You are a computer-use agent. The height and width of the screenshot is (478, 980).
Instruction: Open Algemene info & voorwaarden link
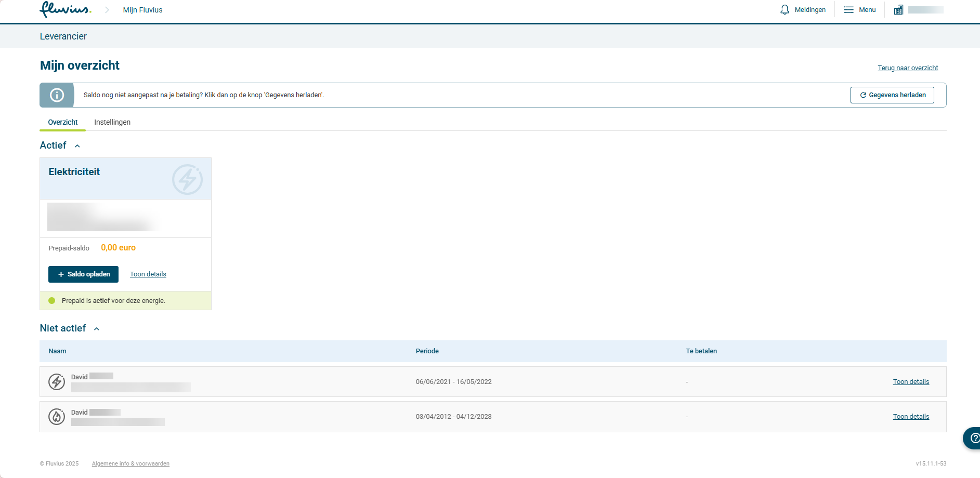[x=130, y=463]
